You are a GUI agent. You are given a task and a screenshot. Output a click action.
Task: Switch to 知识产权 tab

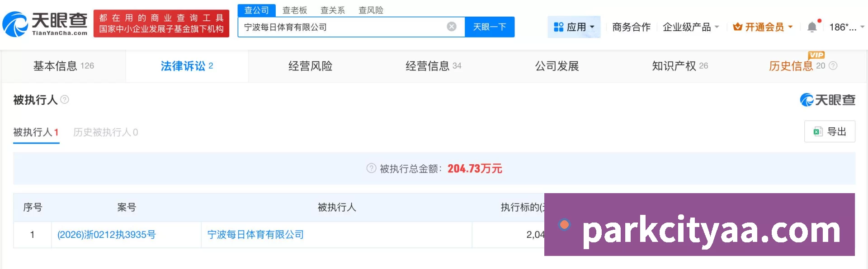(x=680, y=66)
